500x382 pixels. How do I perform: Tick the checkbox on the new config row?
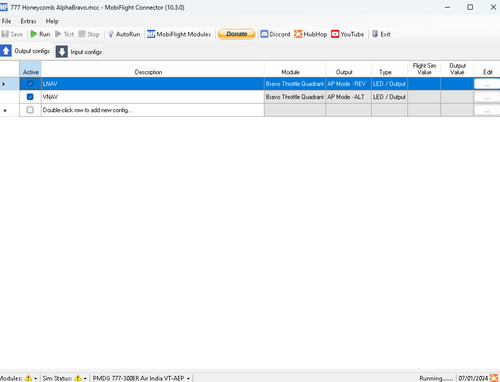coord(30,110)
